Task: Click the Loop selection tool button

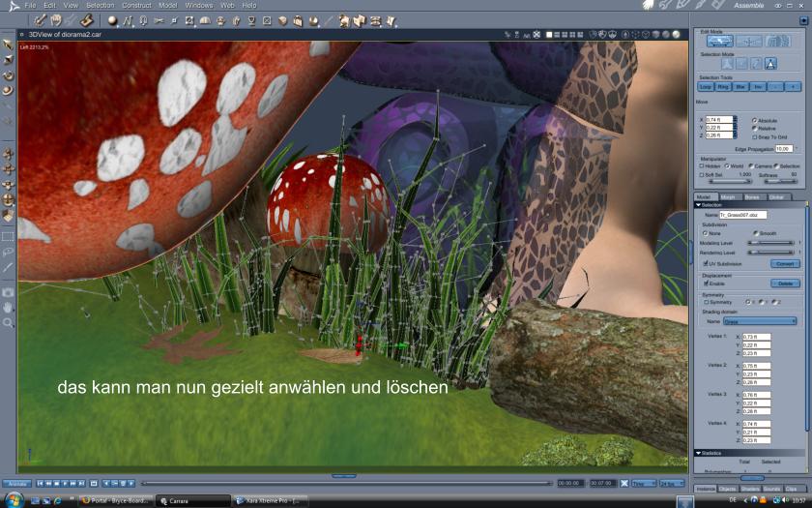Action: point(706,86)
